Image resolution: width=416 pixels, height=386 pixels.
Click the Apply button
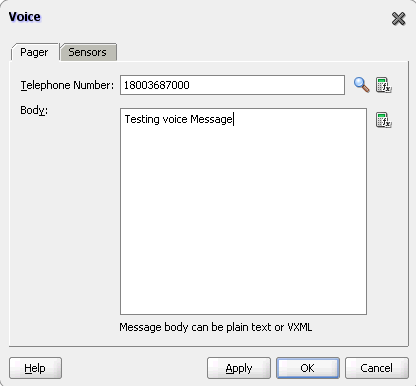pyautogui.click(x=239, y=368)
